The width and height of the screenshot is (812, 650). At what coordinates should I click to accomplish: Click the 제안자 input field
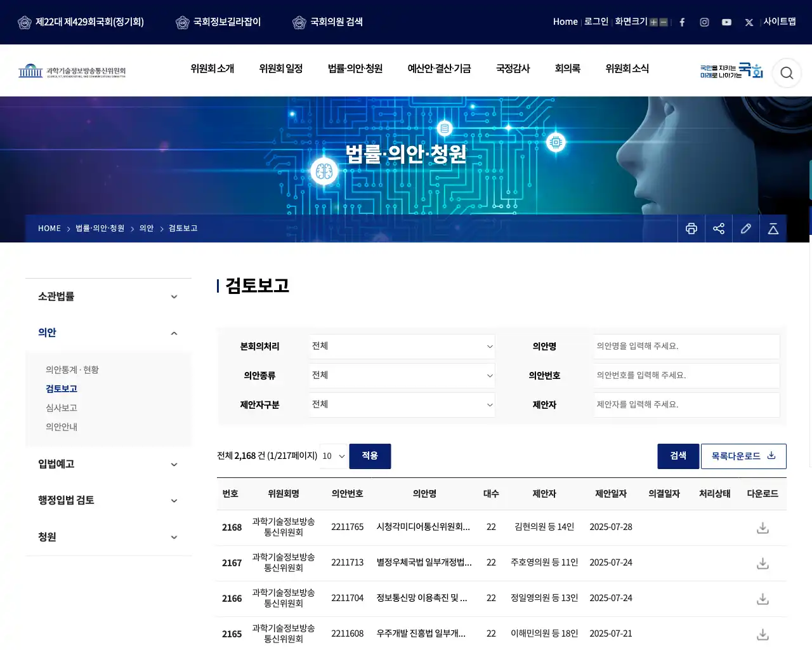coord(687,405)
